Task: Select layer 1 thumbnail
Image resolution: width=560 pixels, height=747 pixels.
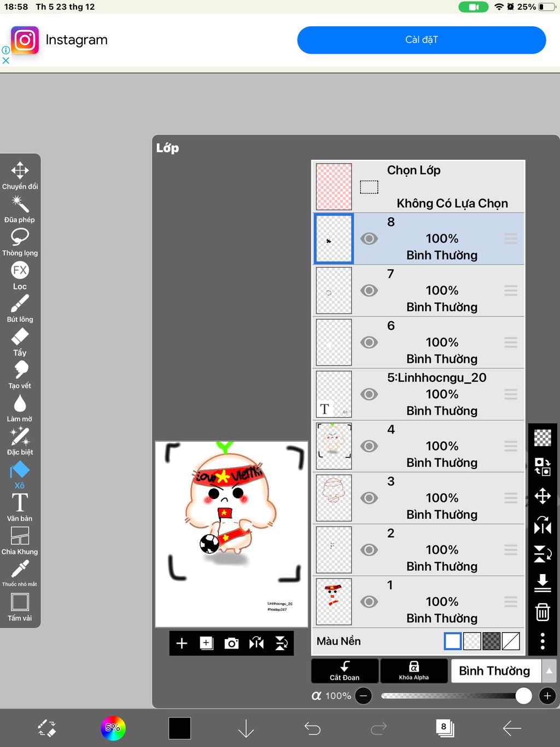Action: [334, 601]
